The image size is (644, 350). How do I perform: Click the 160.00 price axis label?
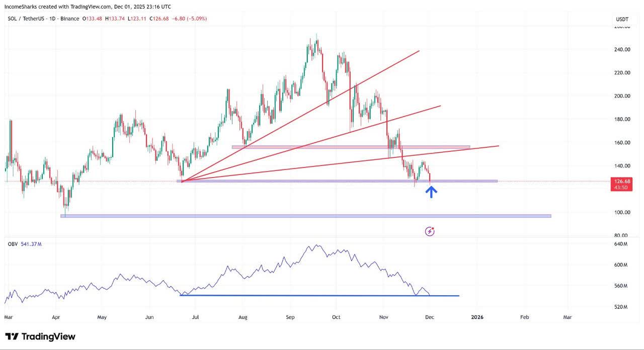[622, 142]
